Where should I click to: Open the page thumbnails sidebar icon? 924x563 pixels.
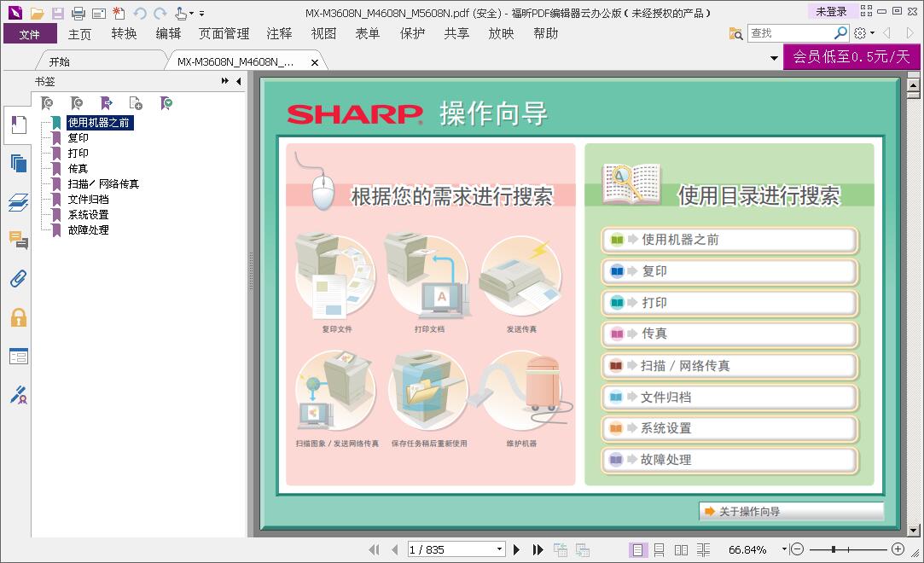[18, 164]
